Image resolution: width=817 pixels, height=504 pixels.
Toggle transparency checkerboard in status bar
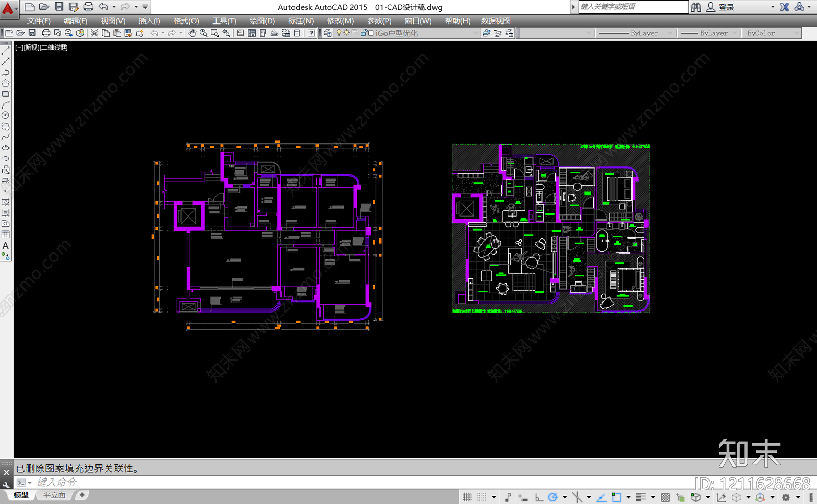click(665, 497)
